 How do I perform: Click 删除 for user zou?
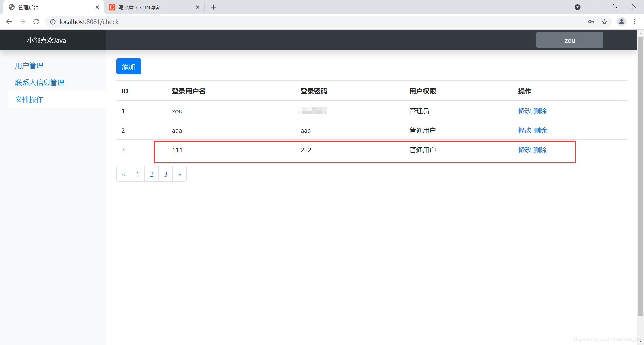tap(540, 111)
